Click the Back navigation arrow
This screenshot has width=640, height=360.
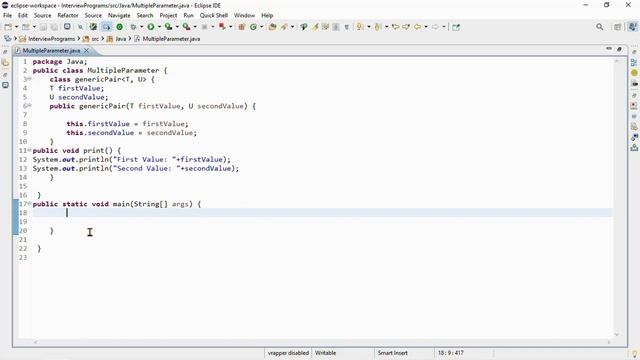(417, 27)
